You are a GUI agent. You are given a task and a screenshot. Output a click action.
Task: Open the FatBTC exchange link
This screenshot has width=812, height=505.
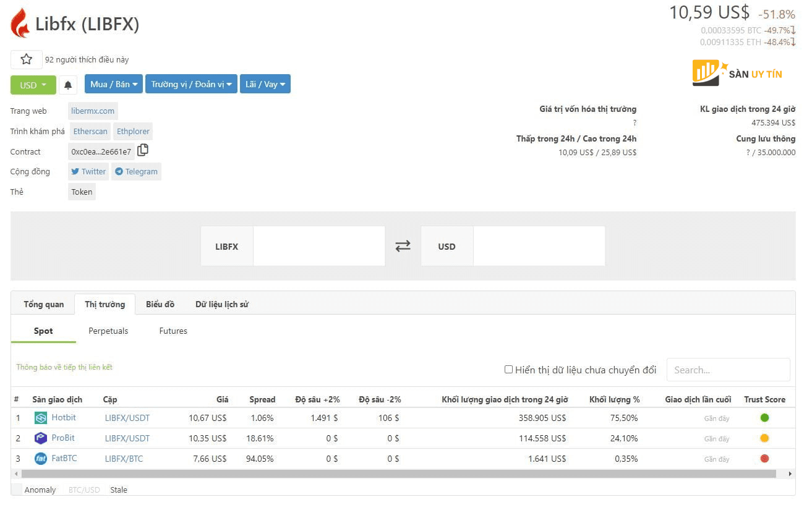[64, 458]
